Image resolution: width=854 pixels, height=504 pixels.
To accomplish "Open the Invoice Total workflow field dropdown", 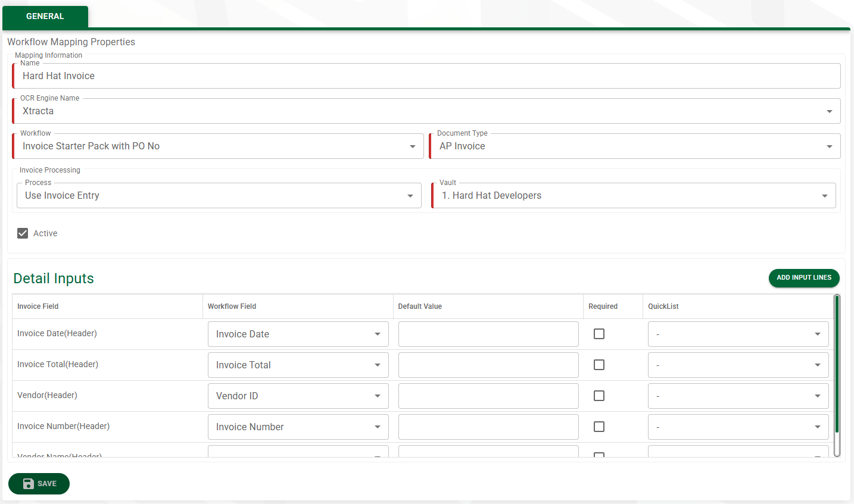I will click(x=298, y=365).
